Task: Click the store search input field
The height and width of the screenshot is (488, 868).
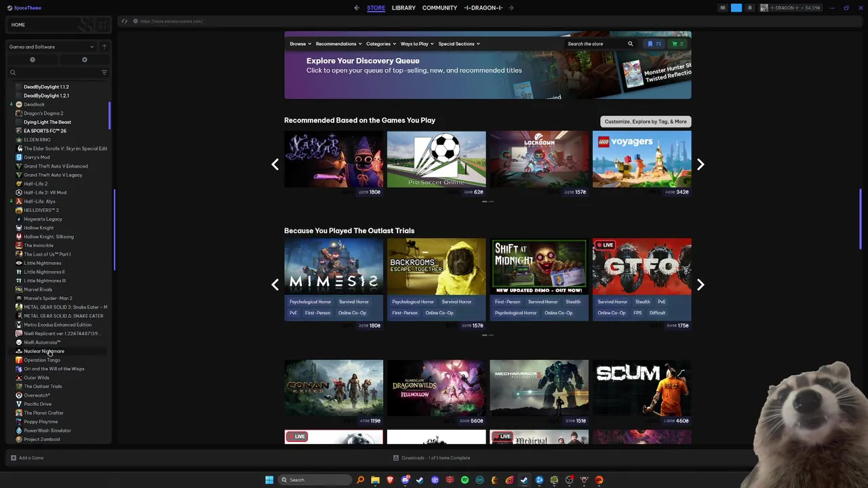Action: 595,44
